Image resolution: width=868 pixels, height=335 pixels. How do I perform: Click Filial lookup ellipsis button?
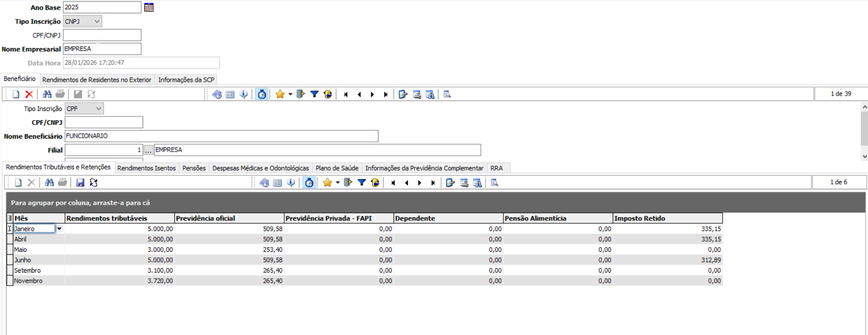[148, 150]
